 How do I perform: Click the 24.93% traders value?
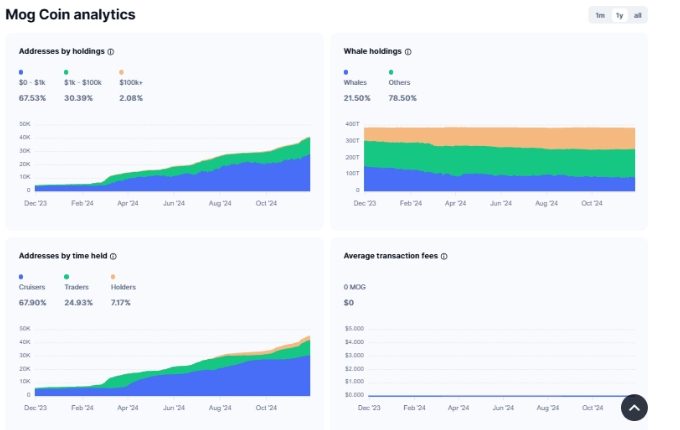tap(78, 303)
